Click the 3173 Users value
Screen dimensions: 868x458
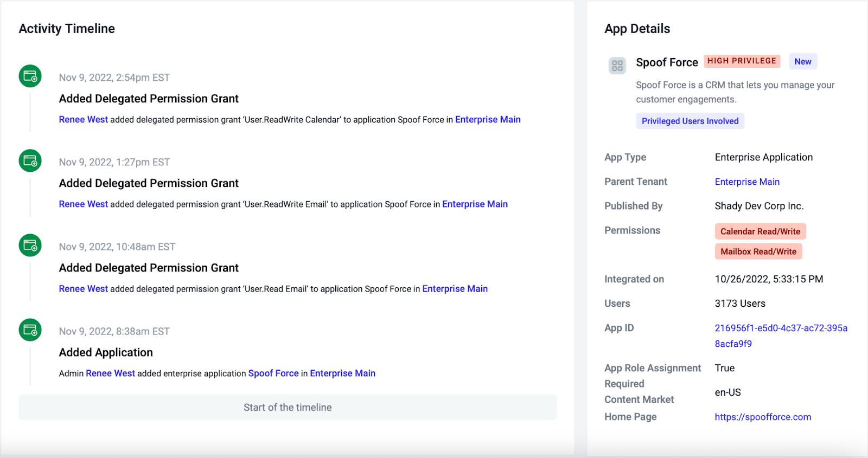click(x=740, y=304)
